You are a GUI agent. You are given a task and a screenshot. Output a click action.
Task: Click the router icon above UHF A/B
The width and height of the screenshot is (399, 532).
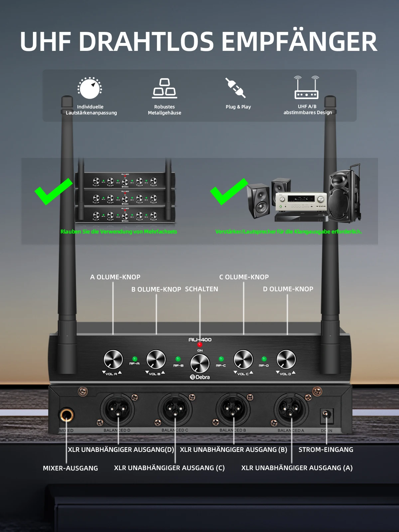point(307,88)
